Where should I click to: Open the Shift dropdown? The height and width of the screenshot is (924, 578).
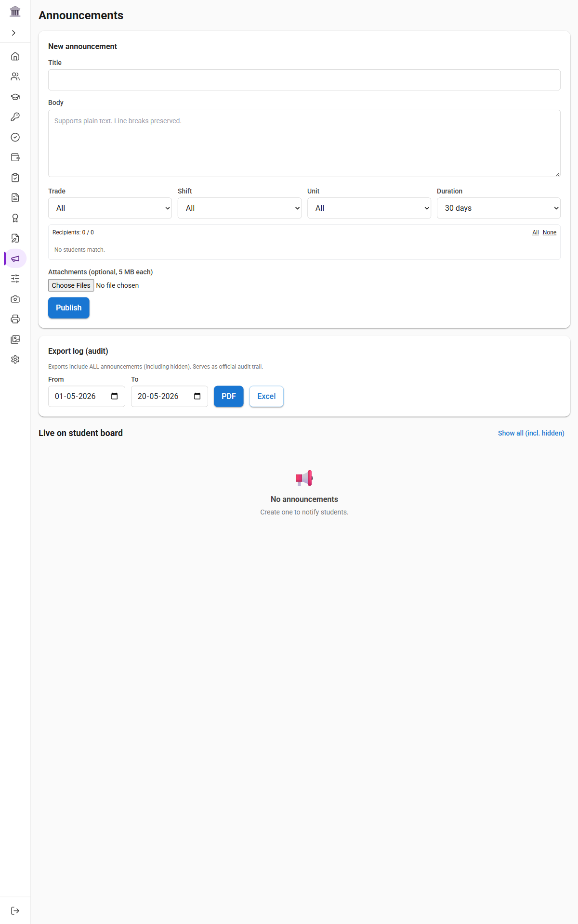pos(239,208)
